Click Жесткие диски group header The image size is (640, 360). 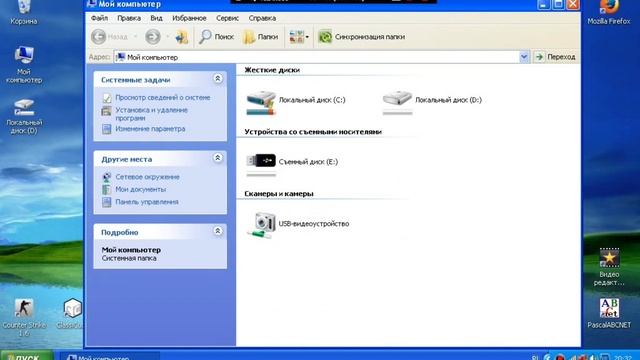tap(272, 70)
